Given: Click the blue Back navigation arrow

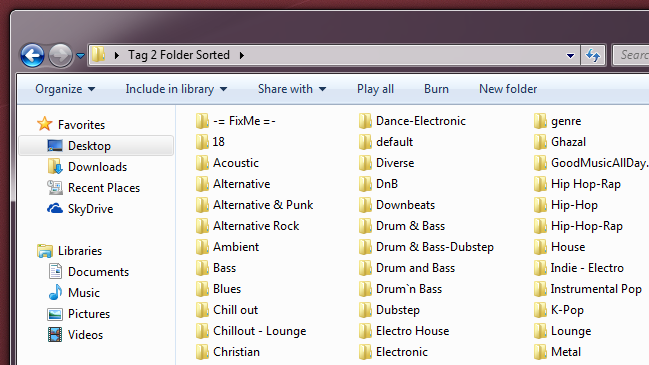Looking at the screenshot, I should (x=32, y=55).
